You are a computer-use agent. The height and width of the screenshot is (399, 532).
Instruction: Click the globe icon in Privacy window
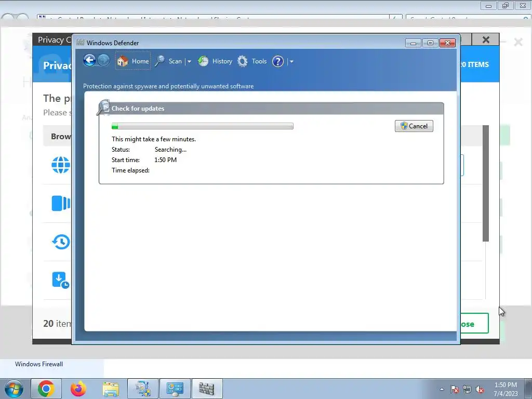61,165
